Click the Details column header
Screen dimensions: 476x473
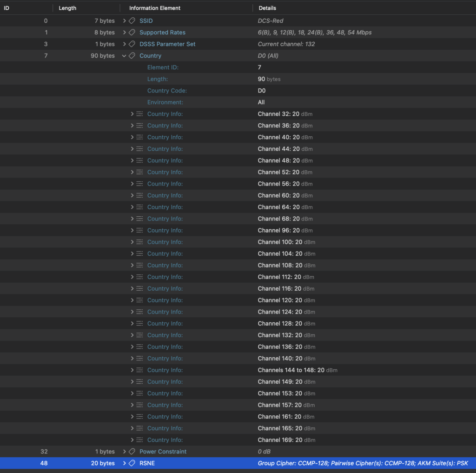tap(267, 8)
